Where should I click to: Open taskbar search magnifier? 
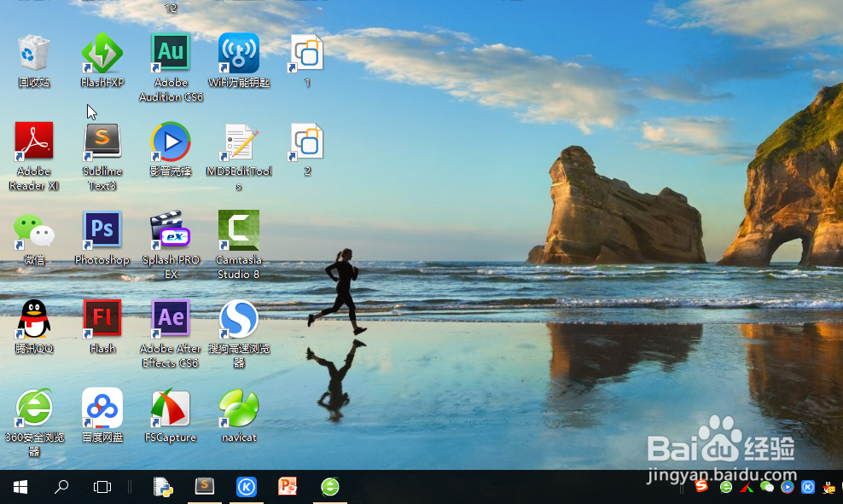point(61,487)
